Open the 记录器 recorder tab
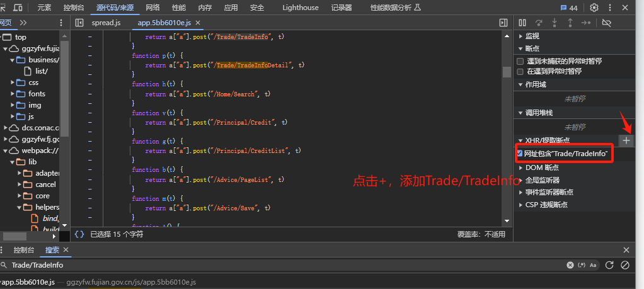644x289 pixels. coord(342,8)
